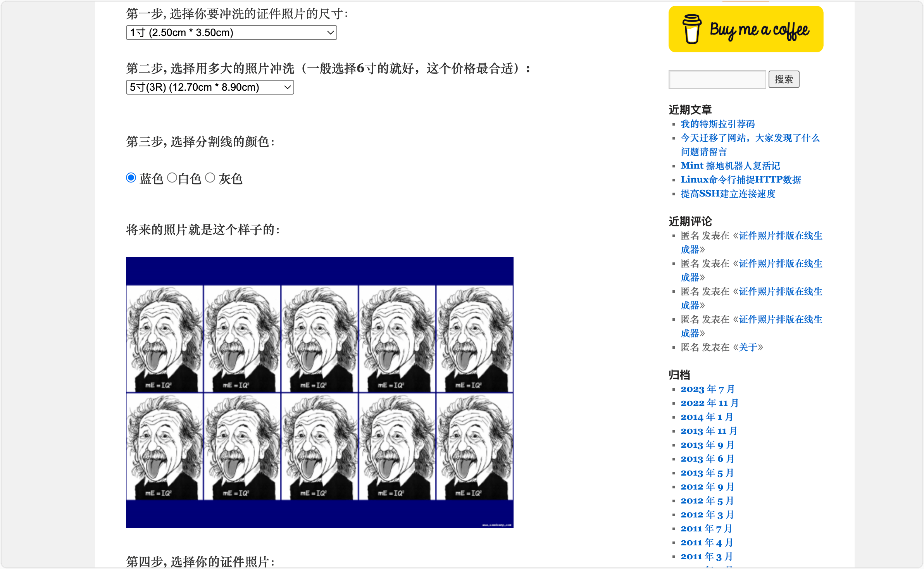Click the photo layout preview image

pyautogui.click(x=319, y=392)
